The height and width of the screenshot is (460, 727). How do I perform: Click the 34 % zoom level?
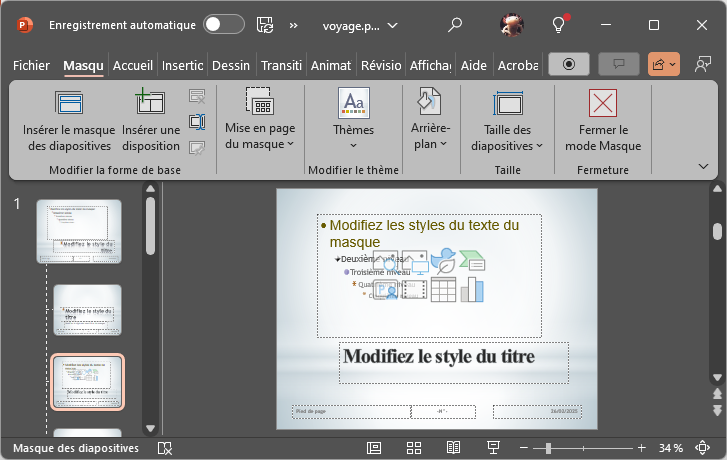pyautogui.click(x=670, y=448)
